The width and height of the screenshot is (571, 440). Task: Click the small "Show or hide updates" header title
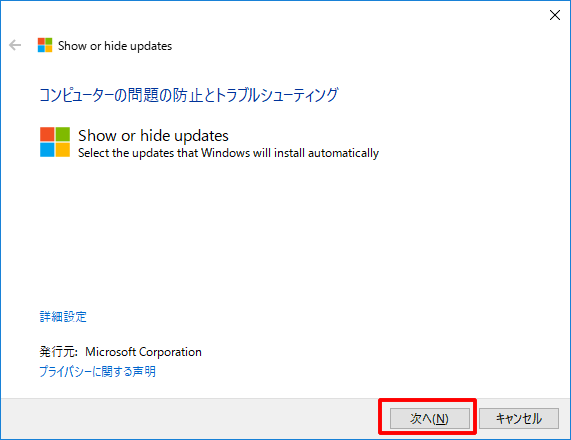click(115, 46)
